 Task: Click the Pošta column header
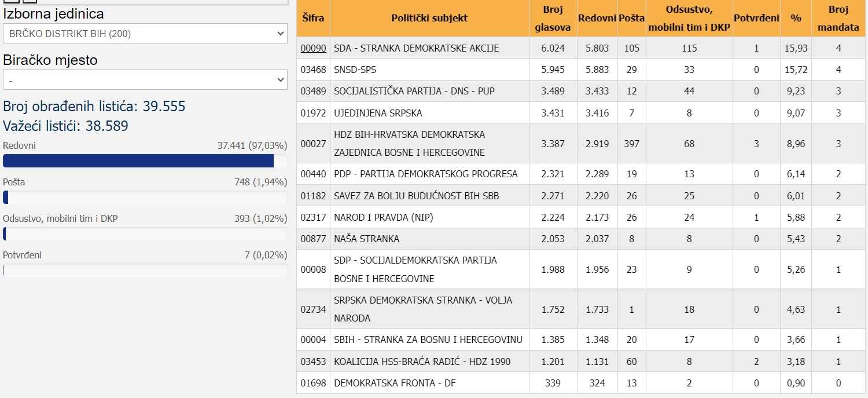(x=631, y=18)
